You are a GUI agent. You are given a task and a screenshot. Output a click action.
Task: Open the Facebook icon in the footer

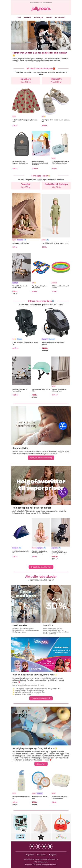point(32,846)
